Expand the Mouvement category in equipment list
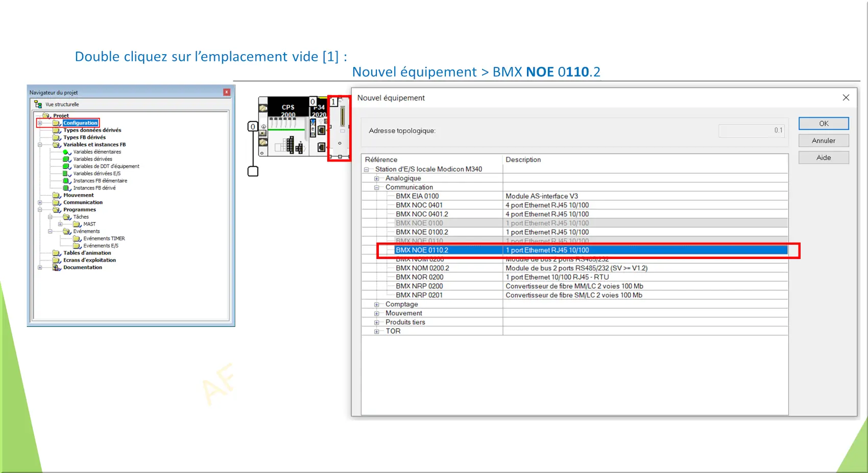 pos(377,314)
